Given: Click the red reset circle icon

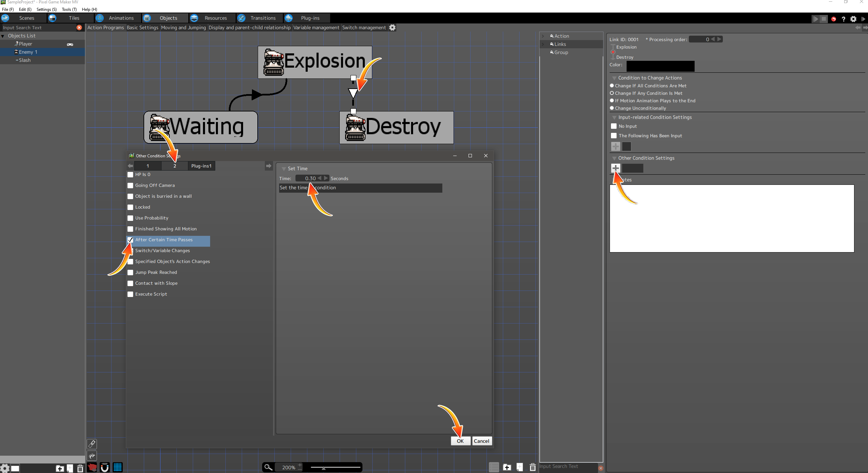Looking at the screenshot, I should tap(833, 19).
